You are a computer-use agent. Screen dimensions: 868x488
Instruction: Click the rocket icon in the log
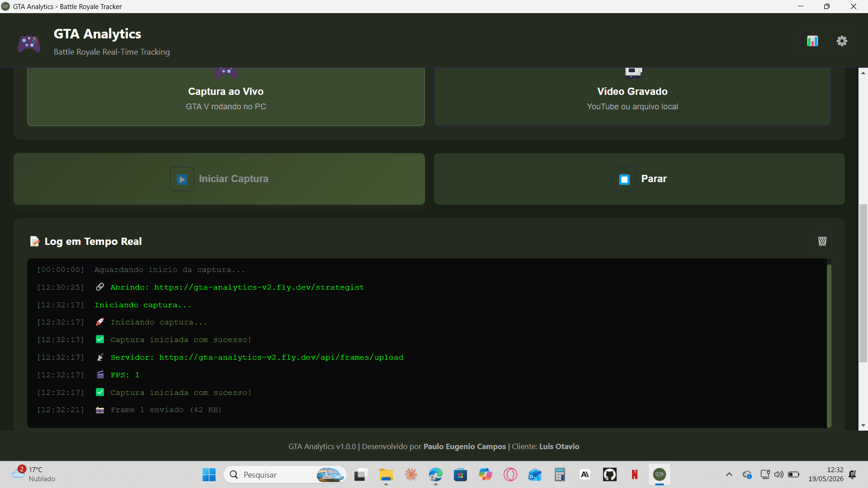(100, 322)
